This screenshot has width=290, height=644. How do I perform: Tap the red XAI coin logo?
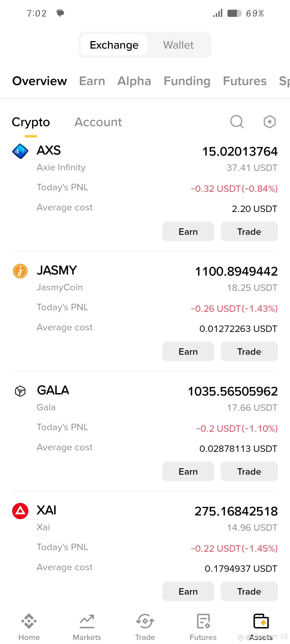[20, 511]
